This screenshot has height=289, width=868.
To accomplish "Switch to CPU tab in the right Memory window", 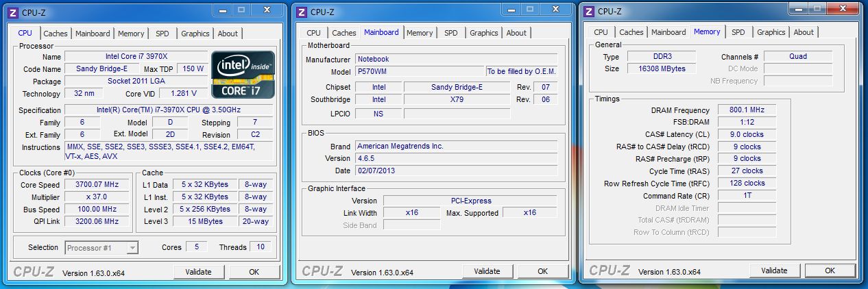I will click(x=601, y=32).
